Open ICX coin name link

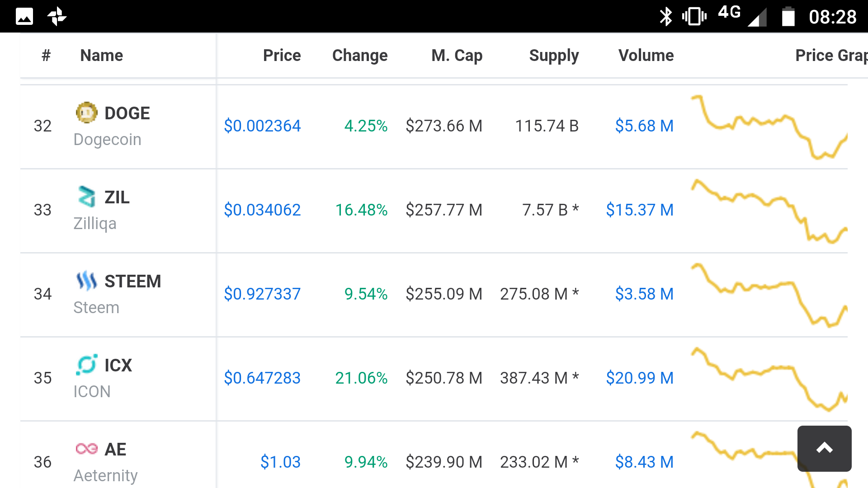point(118,365)
